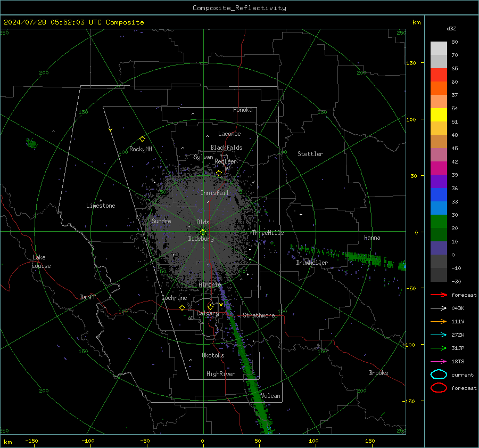The height and width of the screenshot is (448, 479).
Task: Click the orange 111V arrow in legend
Action: [439, 321]
